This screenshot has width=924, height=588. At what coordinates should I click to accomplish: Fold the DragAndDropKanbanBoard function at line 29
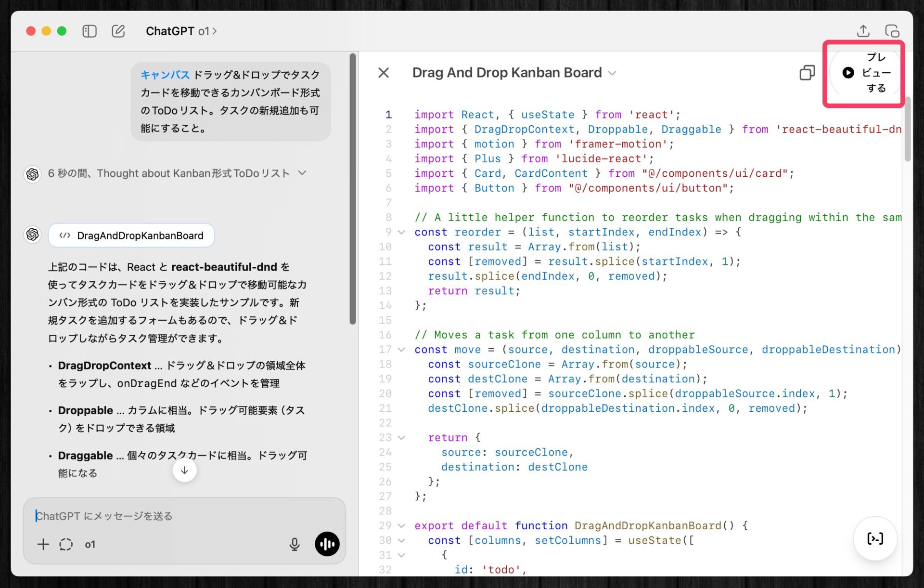(x=401, y=526)
